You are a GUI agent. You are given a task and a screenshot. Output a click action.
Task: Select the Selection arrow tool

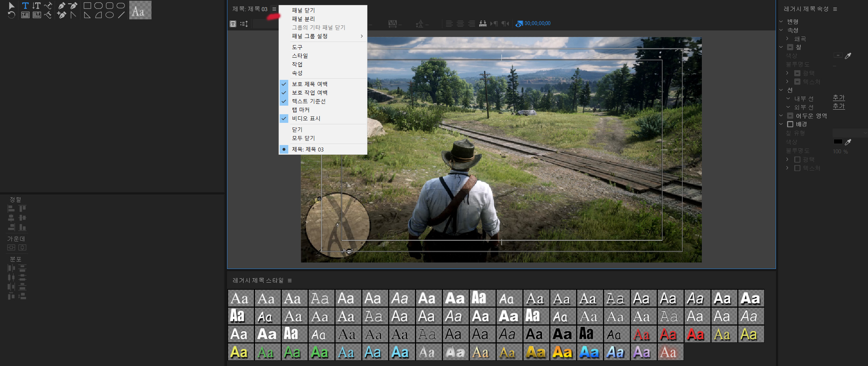point(11,6)
